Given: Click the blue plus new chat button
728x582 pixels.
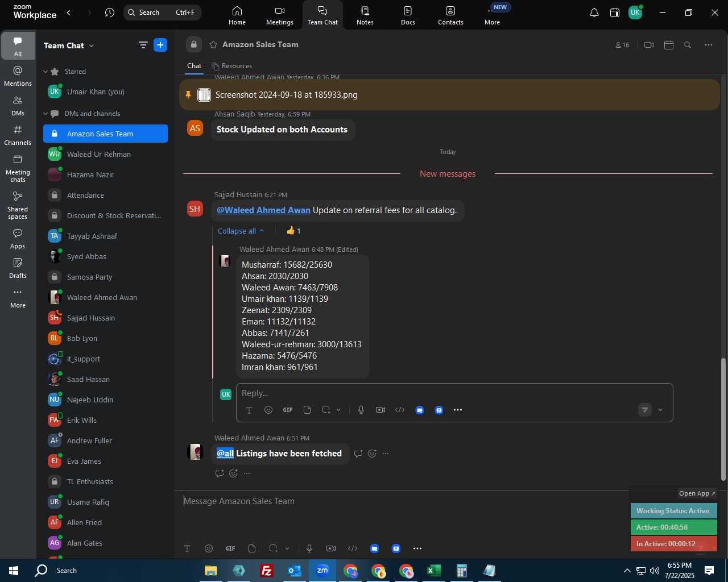Looking at the screenshot, I should (160, 45).
